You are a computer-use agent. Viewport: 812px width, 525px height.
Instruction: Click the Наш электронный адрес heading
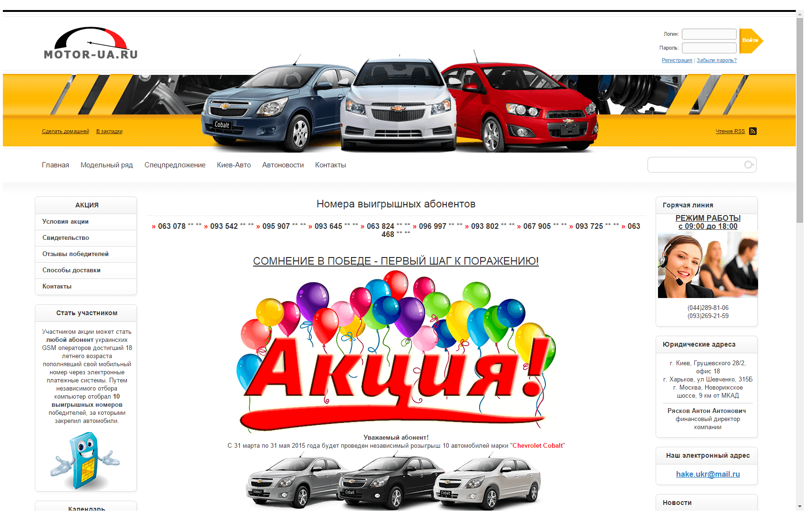coord(708,455)
